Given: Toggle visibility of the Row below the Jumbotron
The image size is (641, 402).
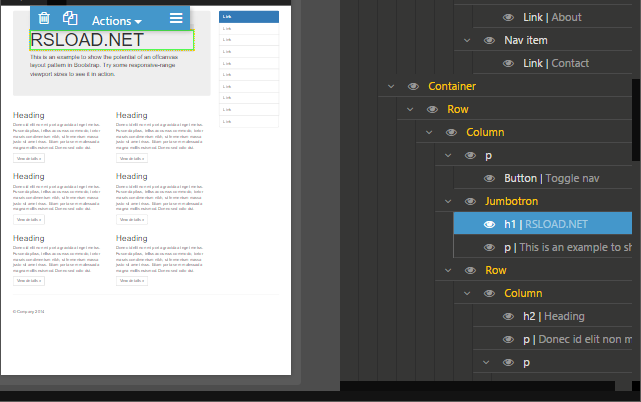Looking at the screenshot, I should point(470,270).
